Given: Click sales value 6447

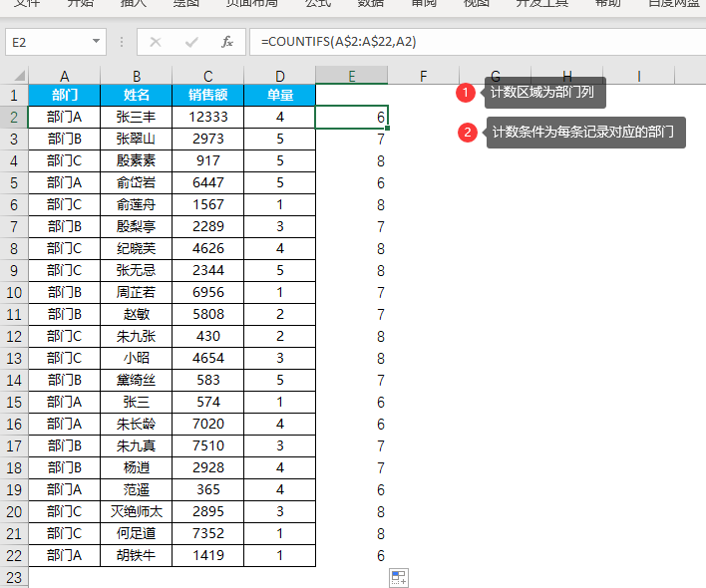Looking at the screenshot, I should pos(208,182).
